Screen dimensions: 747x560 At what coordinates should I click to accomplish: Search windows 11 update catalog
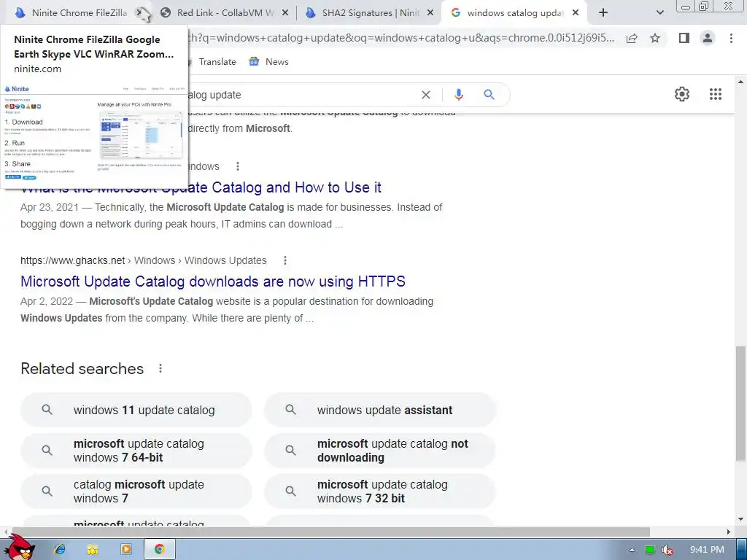136,410
